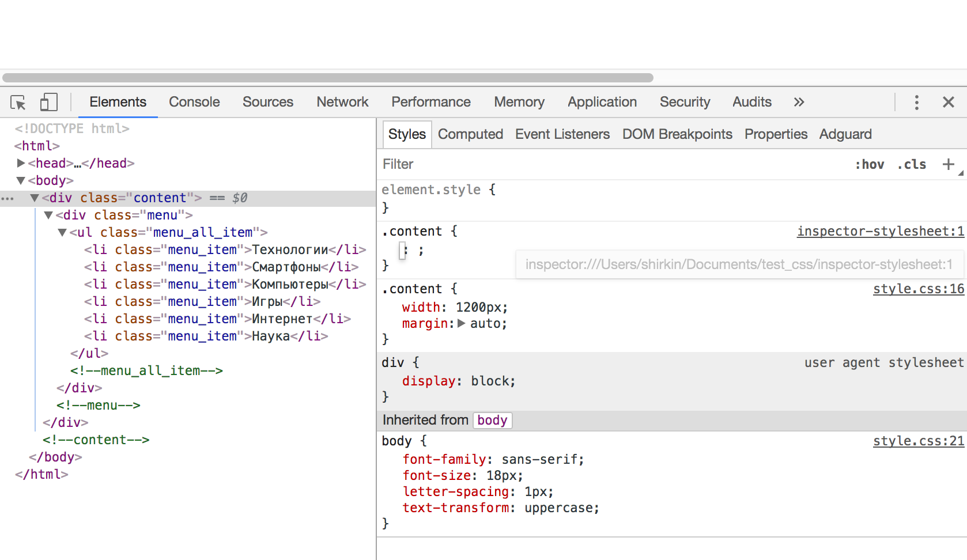Select the menu comment node
This screenshot has height=560, width=967.
coord(99,405)
